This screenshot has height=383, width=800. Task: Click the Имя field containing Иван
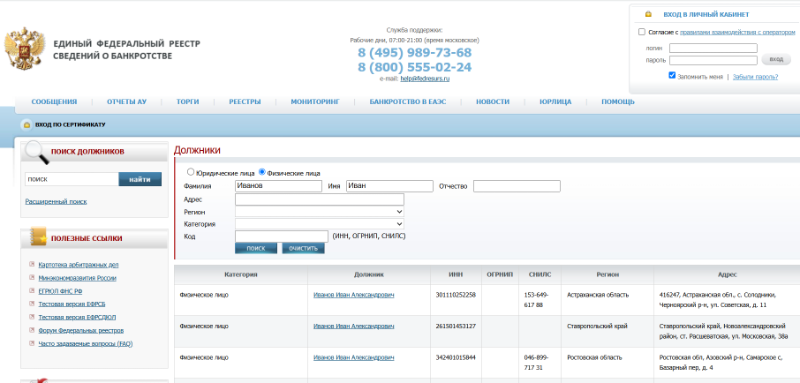pos(390,186)
